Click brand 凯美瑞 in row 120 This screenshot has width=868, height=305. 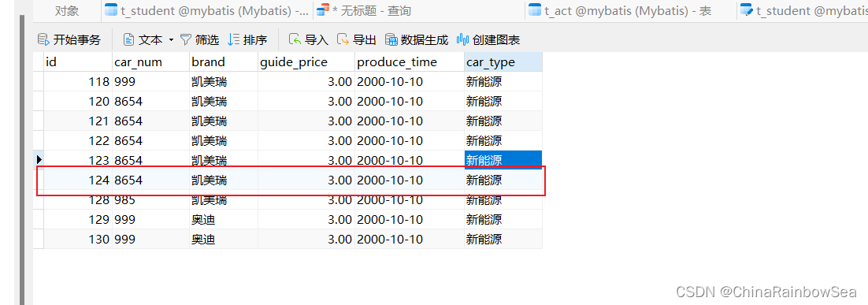tap(224, 102)
